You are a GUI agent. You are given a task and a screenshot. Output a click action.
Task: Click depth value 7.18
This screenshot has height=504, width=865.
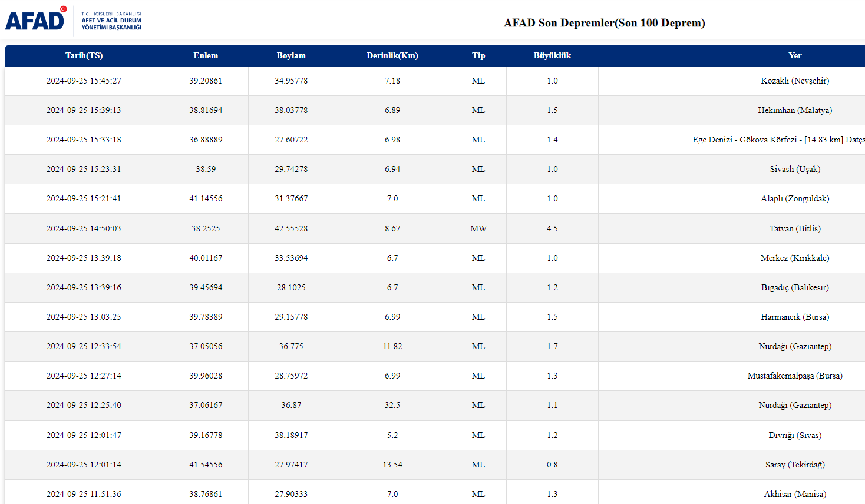point(392,81)
